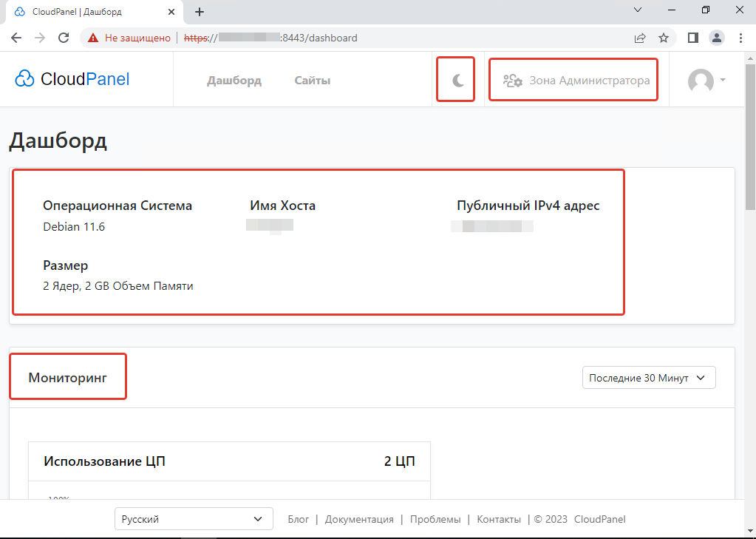756x539 pixels.
Task: Select the Дашборд navigation item
Action: tap(234, 80)
